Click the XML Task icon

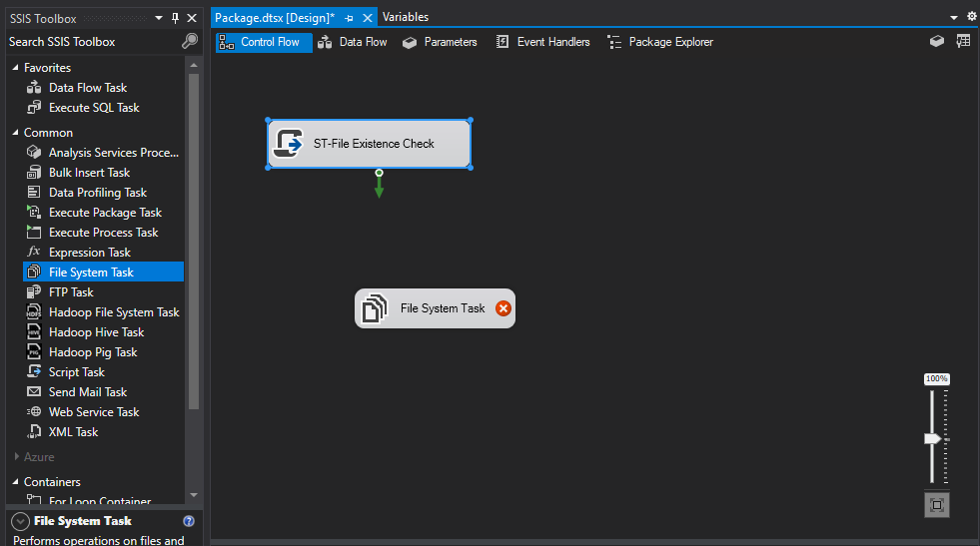point(34,431)
